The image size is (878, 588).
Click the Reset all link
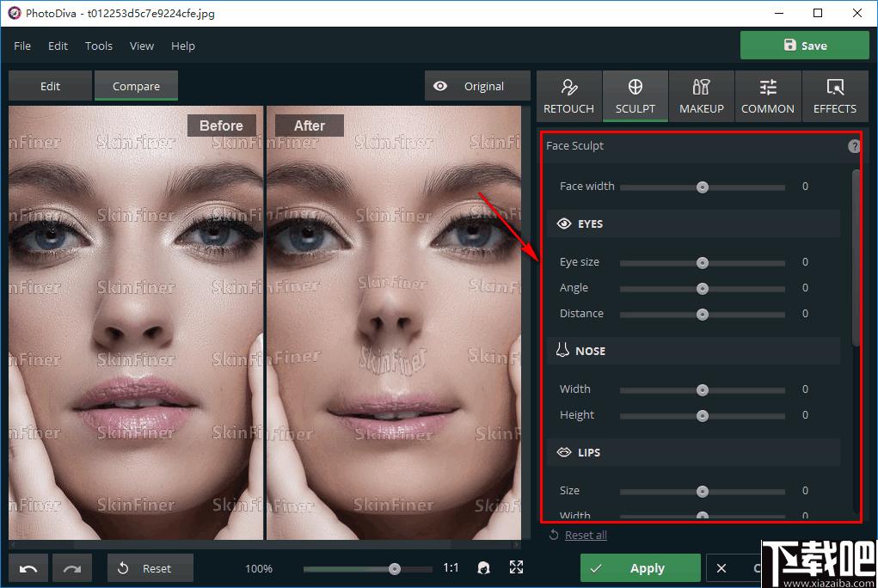tap(586, 535)
